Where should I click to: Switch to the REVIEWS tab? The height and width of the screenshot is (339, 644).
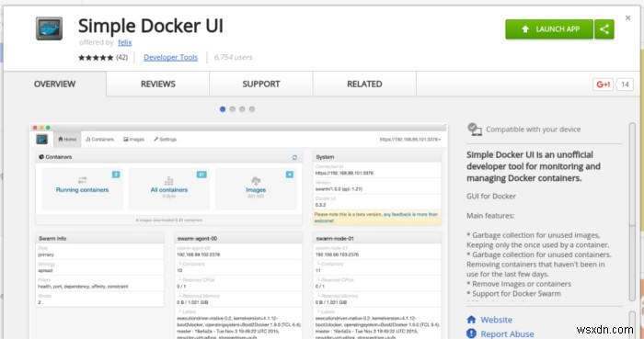[x=157, y=84]
